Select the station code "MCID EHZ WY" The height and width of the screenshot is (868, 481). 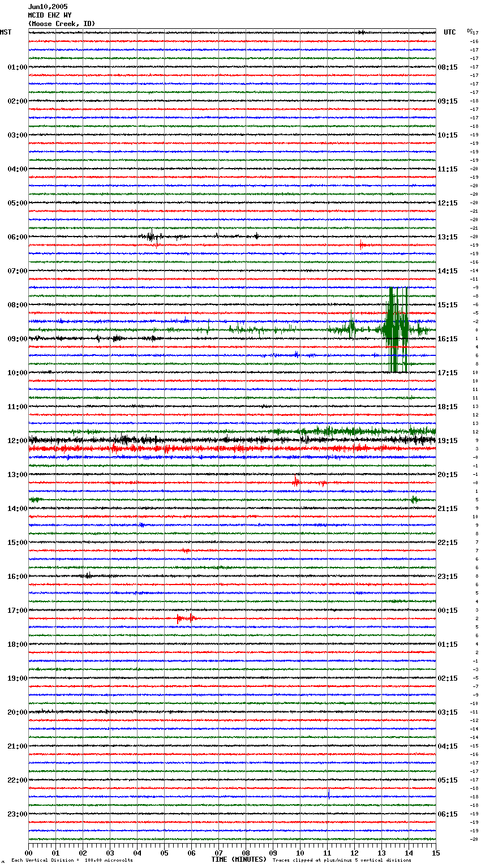click(x=50, y=15)
